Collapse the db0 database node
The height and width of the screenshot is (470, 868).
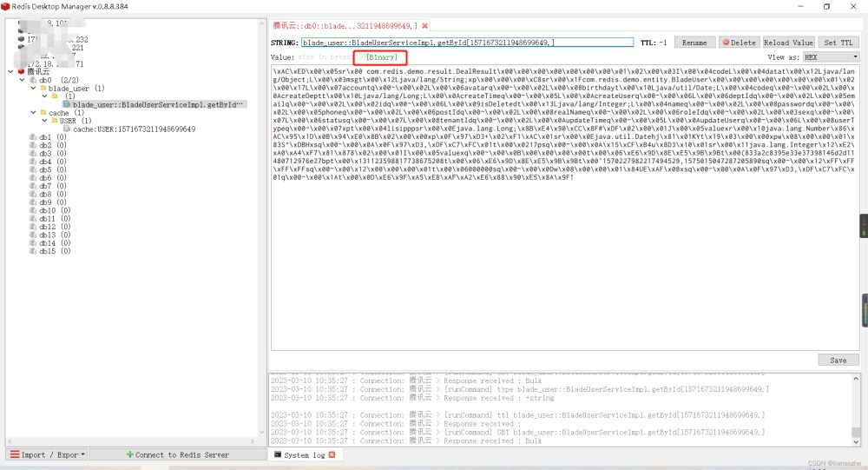[x=23, y=80]
